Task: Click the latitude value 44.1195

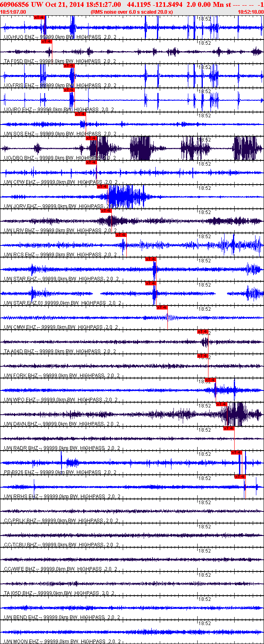Action: pos(139,4)
